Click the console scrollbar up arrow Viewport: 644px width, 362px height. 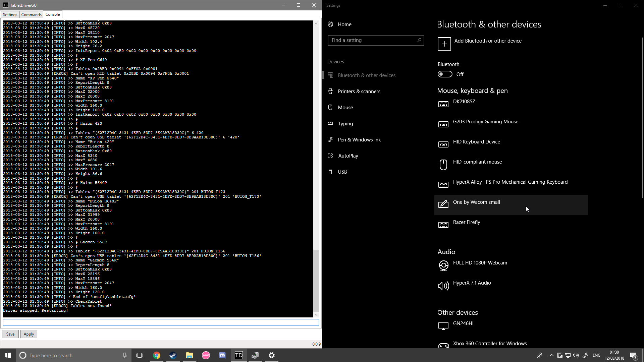tap(316, 23)
